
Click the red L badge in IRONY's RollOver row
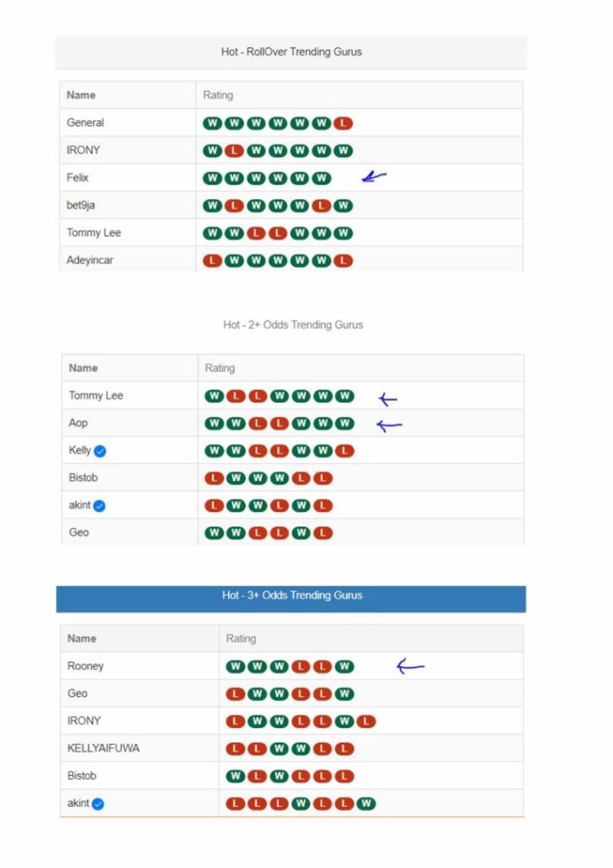pyautogui.click(x=234, y=151)
